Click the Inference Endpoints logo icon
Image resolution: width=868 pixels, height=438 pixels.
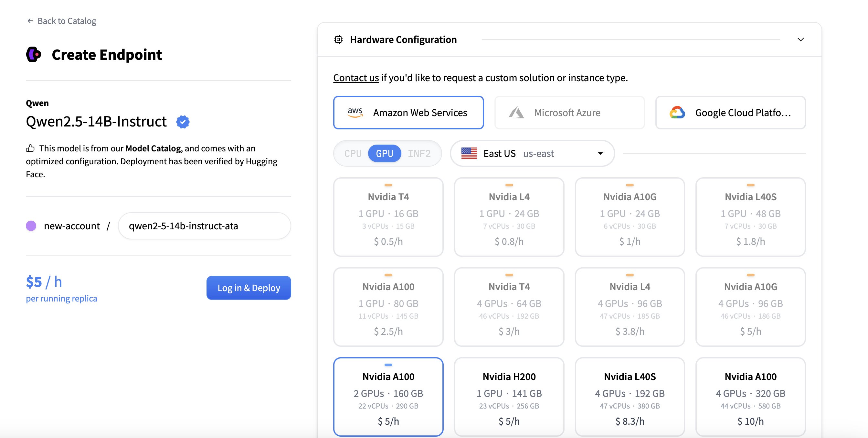click(x=34, y=54)
